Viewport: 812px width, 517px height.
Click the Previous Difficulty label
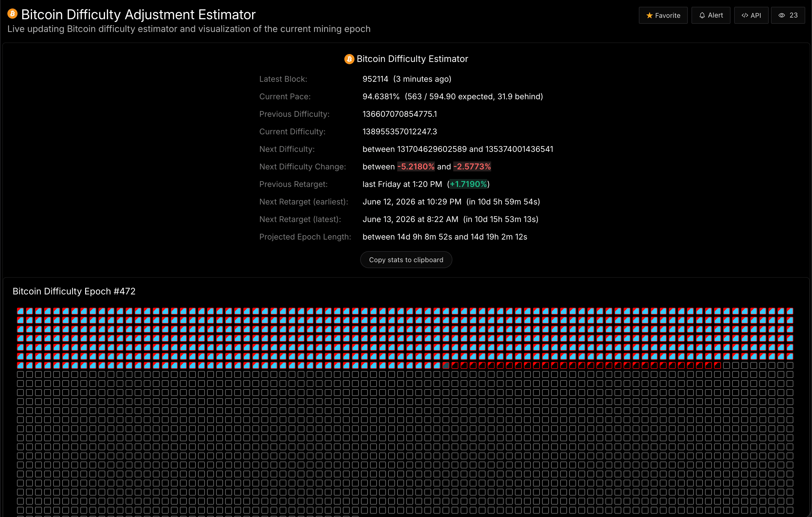[294, 114]
